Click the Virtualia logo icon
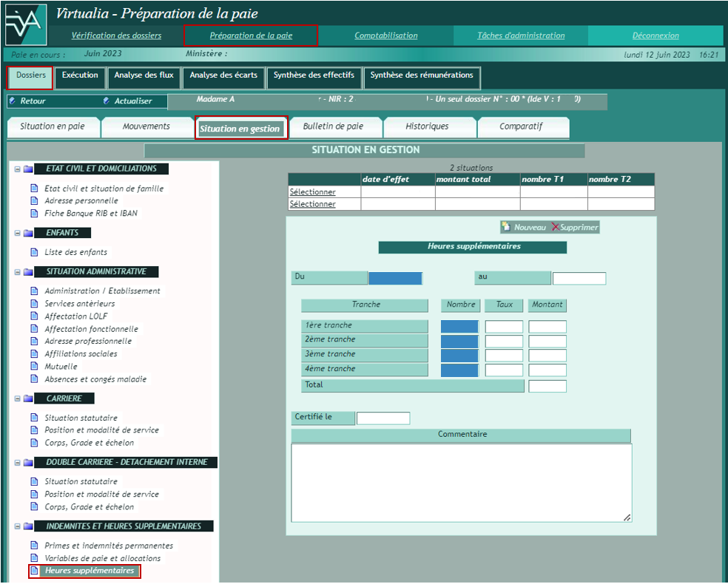Viewport: 728px width, 584px height. point(26,25)
